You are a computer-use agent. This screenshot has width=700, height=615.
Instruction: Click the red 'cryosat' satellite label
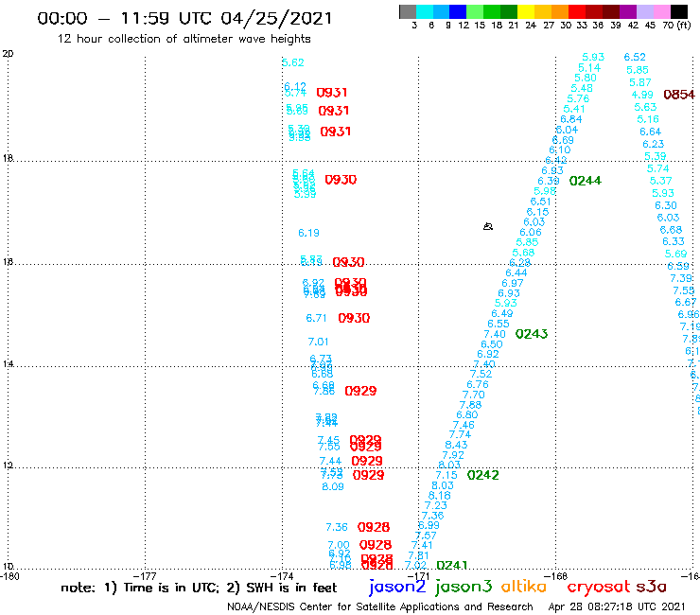click(x=599, y=587)
